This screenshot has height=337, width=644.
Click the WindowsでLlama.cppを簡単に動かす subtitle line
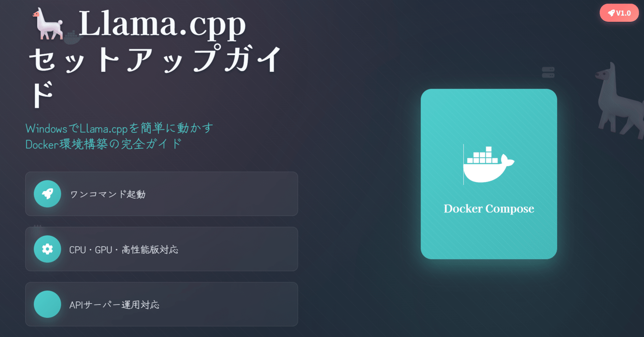(119, 128)
